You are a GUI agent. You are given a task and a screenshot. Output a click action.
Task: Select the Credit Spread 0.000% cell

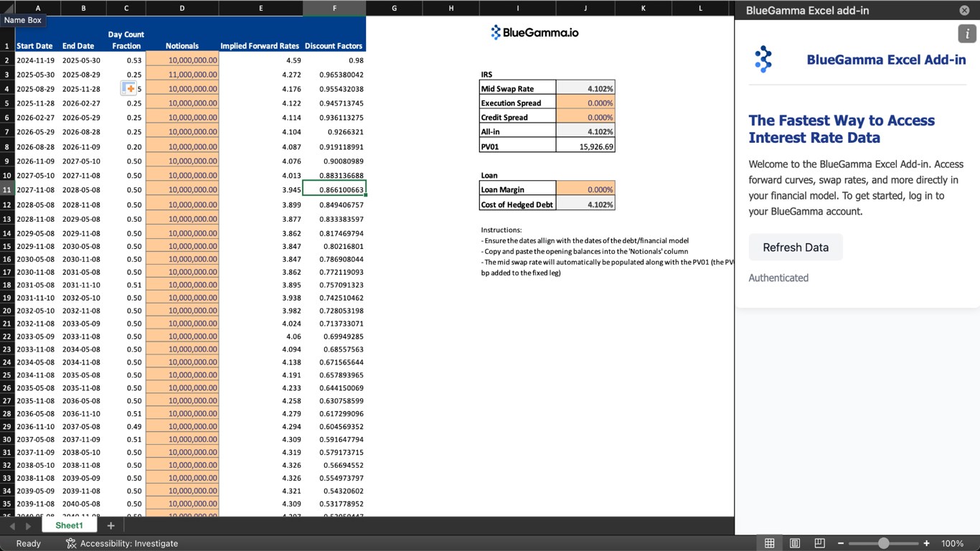pos(585,117)
